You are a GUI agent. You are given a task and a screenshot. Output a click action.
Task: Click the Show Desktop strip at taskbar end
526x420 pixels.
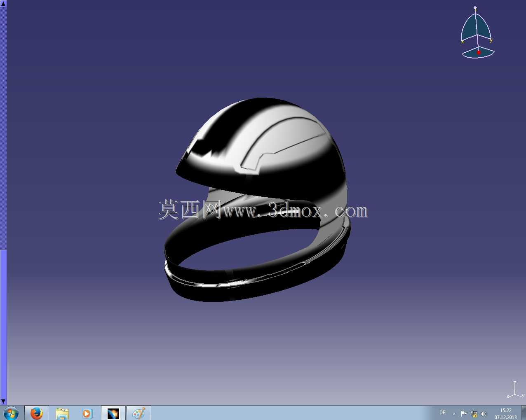[x=524, y=413]
